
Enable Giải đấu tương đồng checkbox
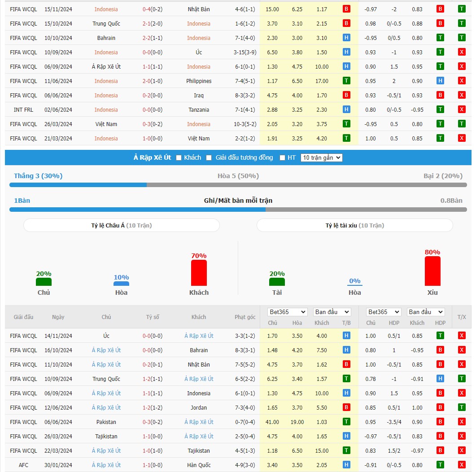(x=209, y=158)
